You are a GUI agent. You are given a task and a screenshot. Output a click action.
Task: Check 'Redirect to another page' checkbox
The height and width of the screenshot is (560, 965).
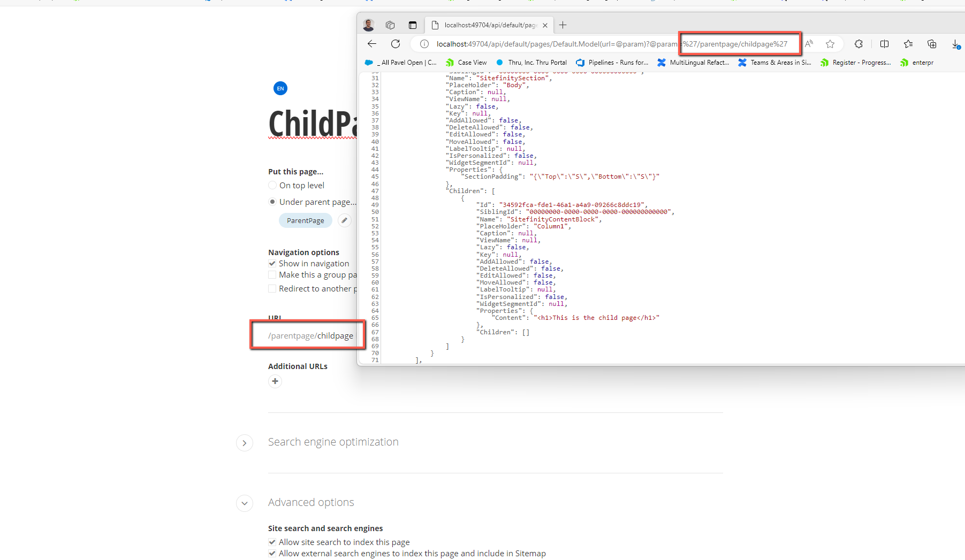(x=272, y=289)
